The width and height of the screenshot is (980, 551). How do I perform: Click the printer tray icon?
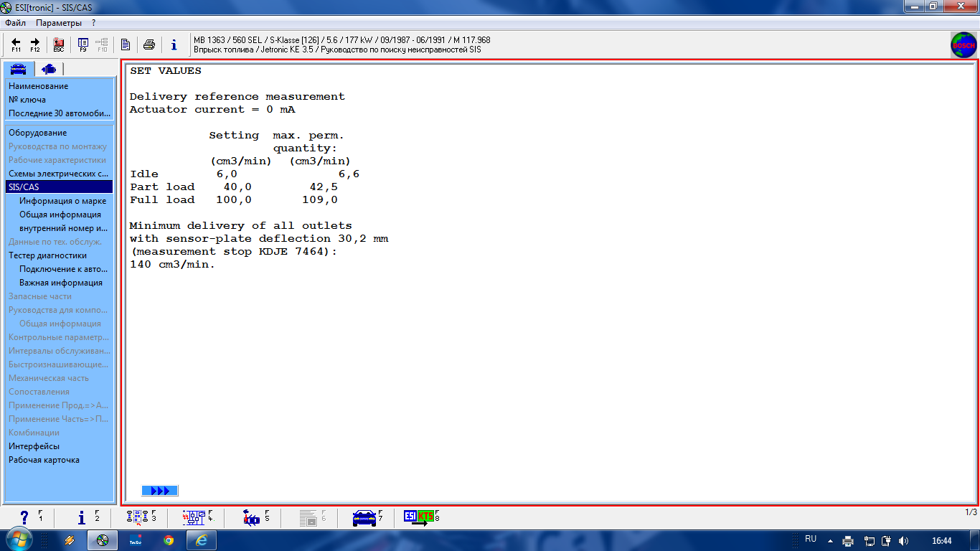point(848,541)
